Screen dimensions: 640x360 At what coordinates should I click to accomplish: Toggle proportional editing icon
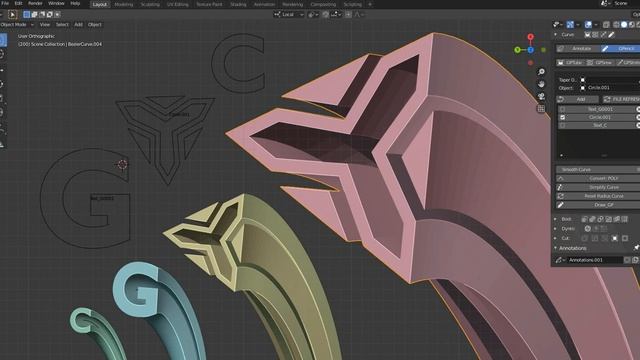coord(348,15)
